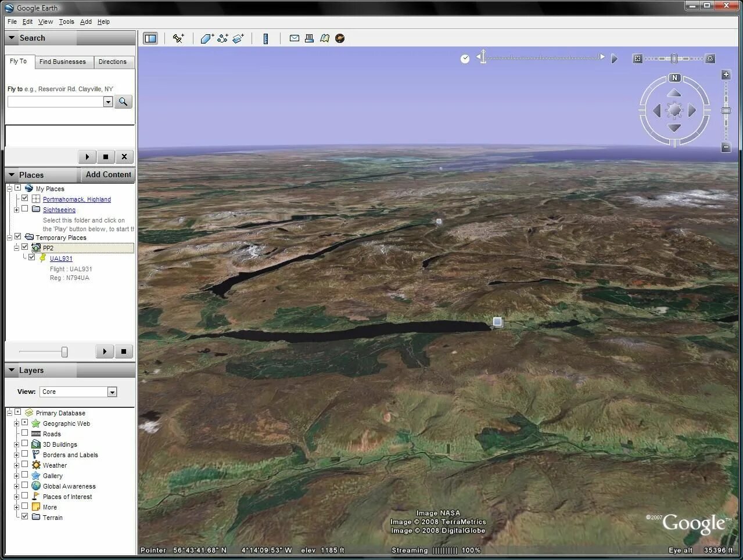Disable the Terrain layer
This screenshot has width=743, height=560.
point(25,516)
